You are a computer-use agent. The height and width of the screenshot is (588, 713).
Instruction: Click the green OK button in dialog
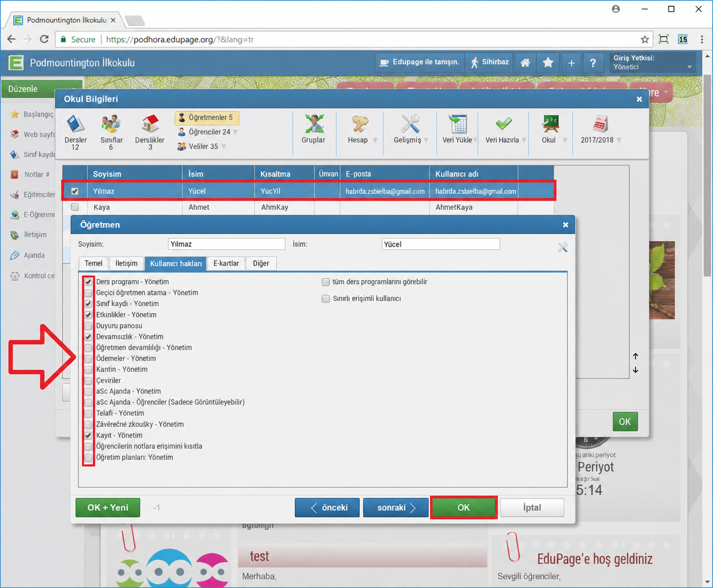coord(463,508)
